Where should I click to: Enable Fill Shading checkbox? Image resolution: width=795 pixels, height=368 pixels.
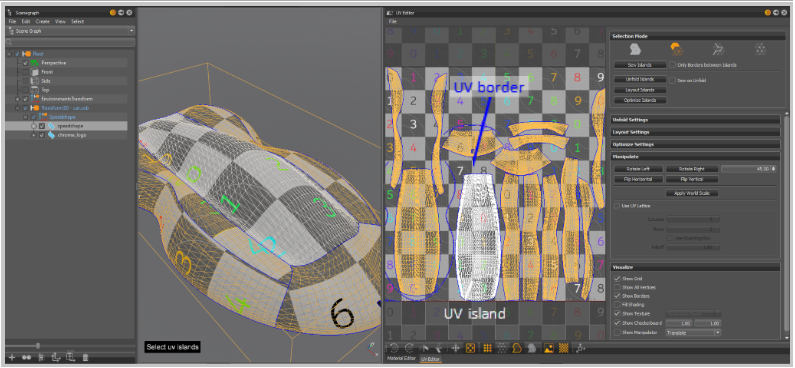617,305
